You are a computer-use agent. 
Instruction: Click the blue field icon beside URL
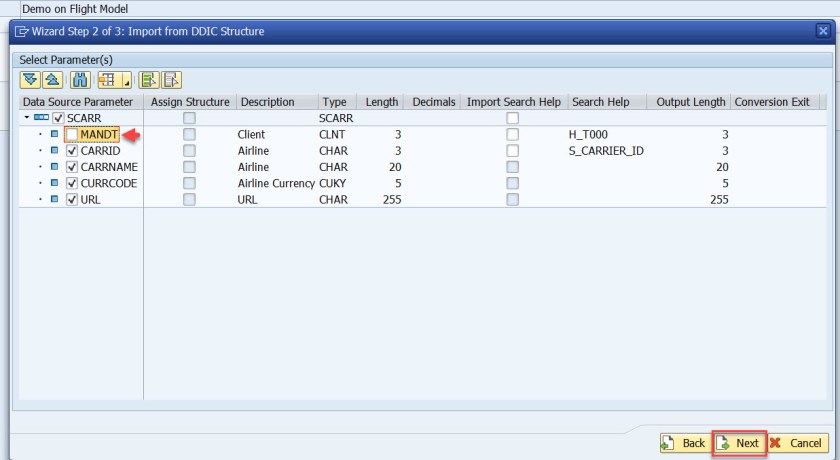point(54,199)
